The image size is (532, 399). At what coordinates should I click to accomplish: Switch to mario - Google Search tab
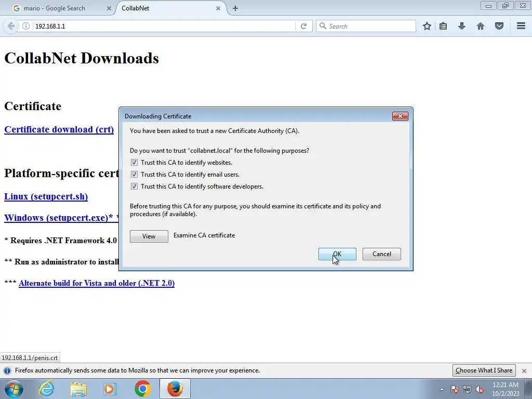tap(54, 8)
